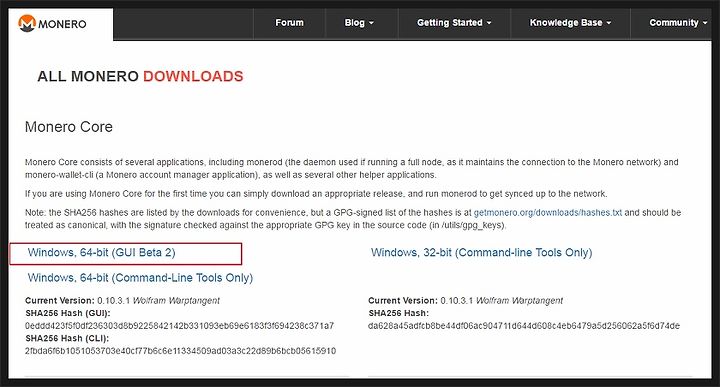Select the SHA256 Hash (GUI) label

(68, 313)
